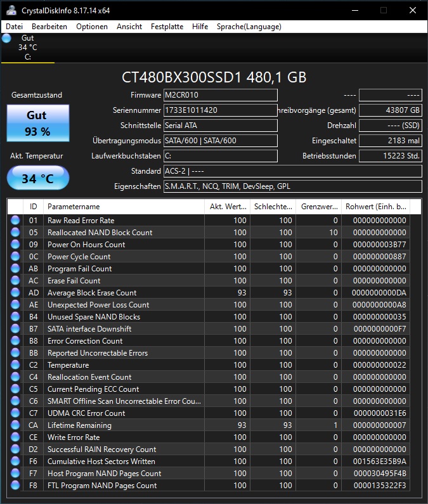The height and width of the screenshot is (504, 428).
Task: Click the Laufwerkbuchstaben field
Action: click(220, 156)
